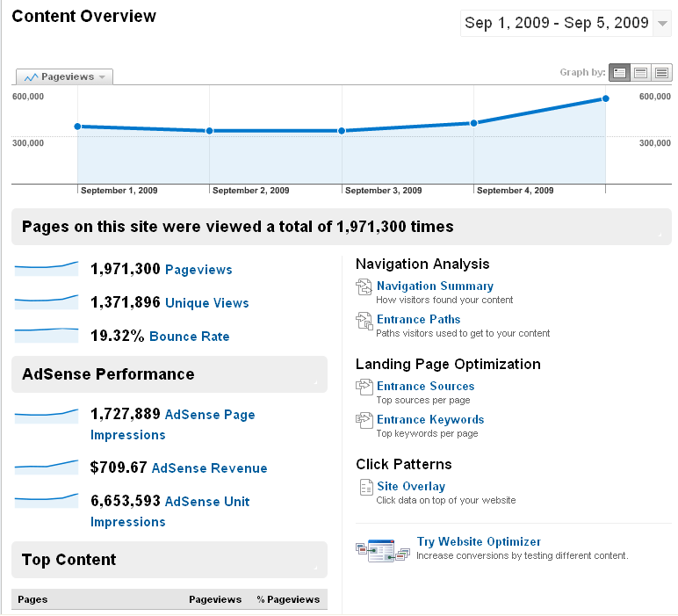This screenshot has width=678, height=616.
Task: Click the Navigation Analysis heading
Action: (x=422, y=264)
